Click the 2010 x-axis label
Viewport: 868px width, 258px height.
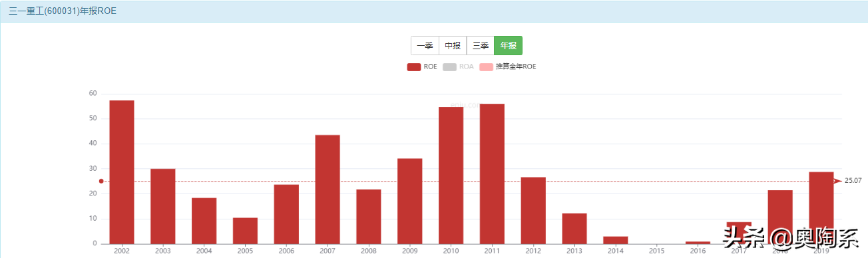pyautogui.click(x=451, y=251)
